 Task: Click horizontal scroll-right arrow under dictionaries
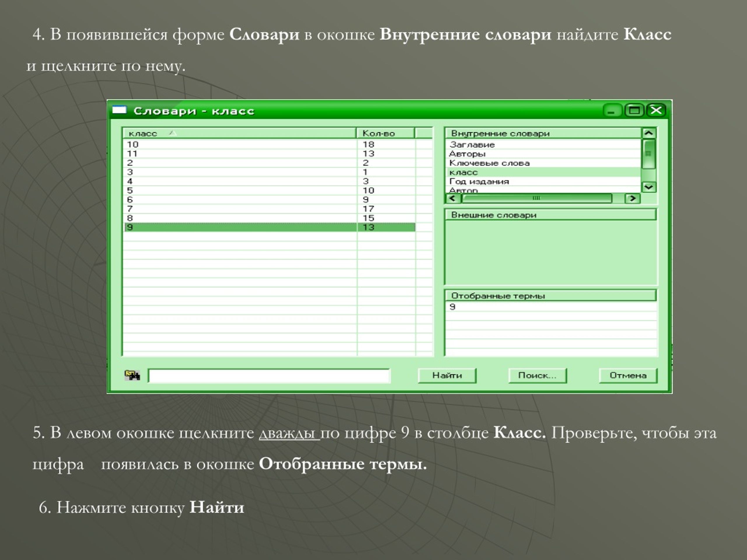(x=633, y=198)
